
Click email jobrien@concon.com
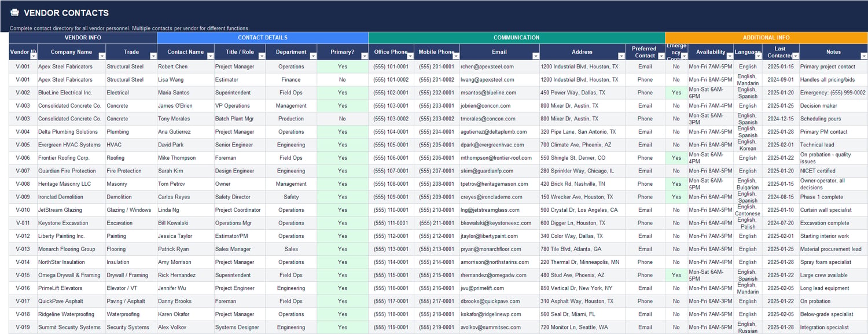pyautogui.click(x=499, y=106)
